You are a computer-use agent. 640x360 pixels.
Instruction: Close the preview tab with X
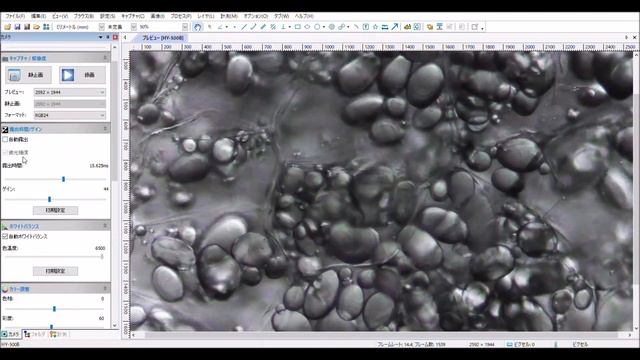634,38
